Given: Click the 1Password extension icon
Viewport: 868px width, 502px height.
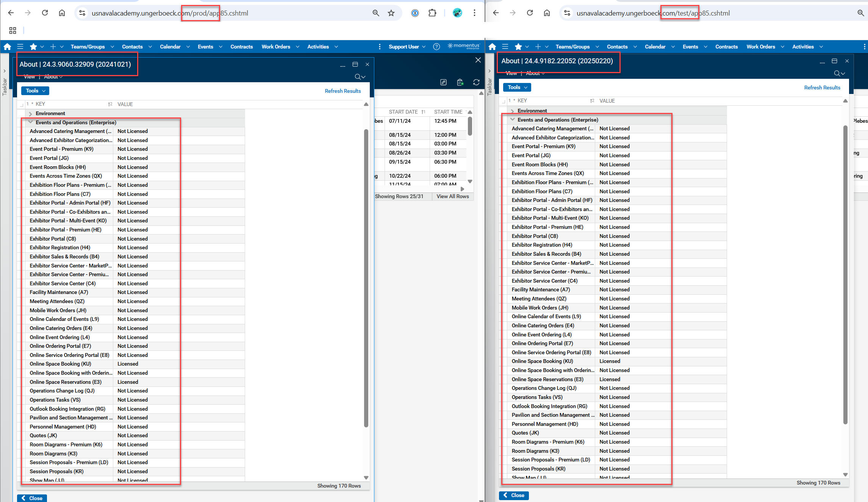Looking at the screenshot, I should tap(415, 13).
